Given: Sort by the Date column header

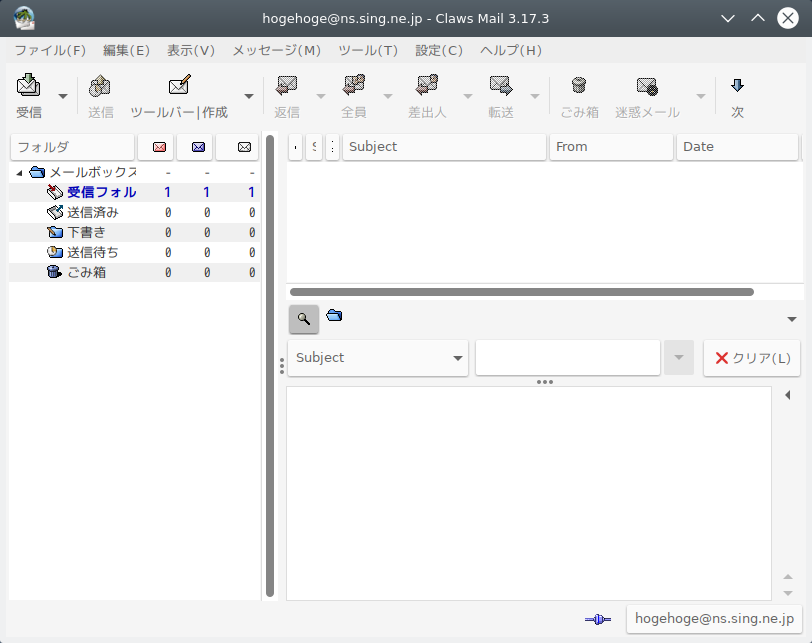Looking at the screenshot, I should click(x=737, y=147).
